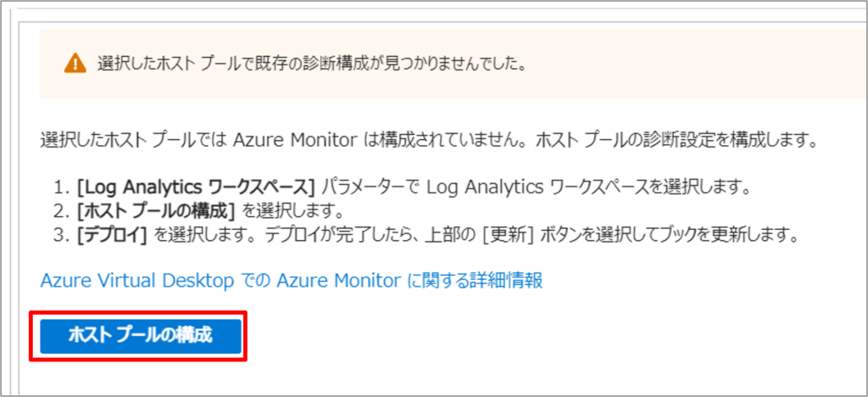Open the Azure Monitor に関する詳細情報 link

(292, 281)
